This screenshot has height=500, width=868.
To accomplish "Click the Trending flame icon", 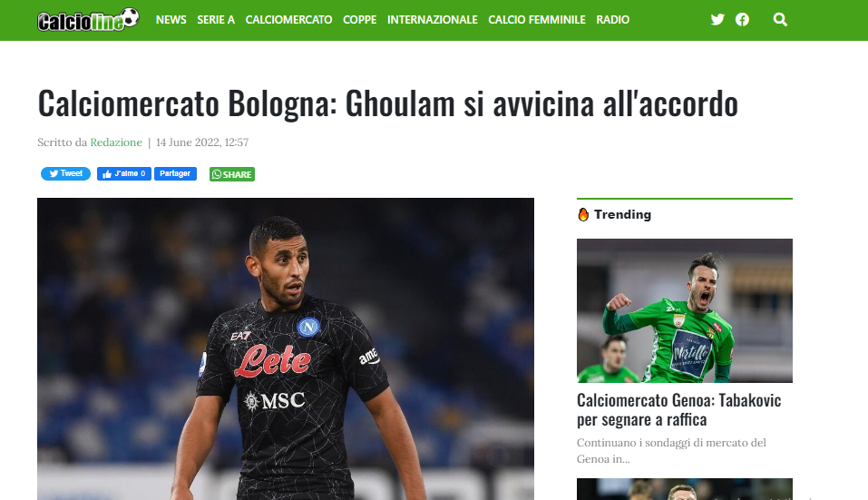I will click(x=583, y=214).
